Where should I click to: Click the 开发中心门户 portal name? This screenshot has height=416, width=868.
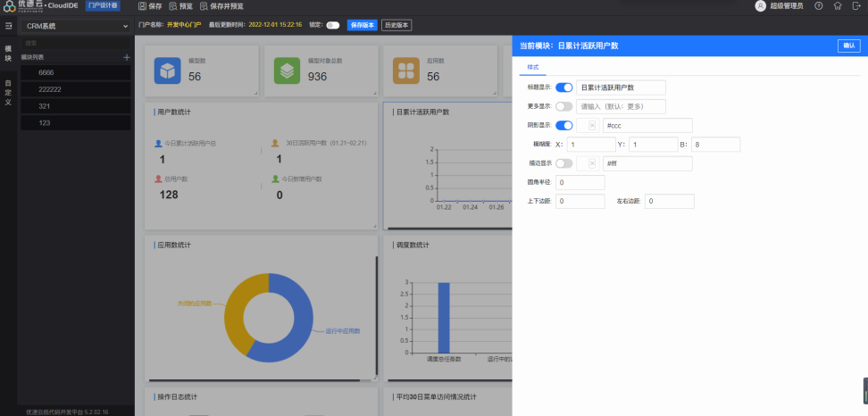(x=184, y=26)
